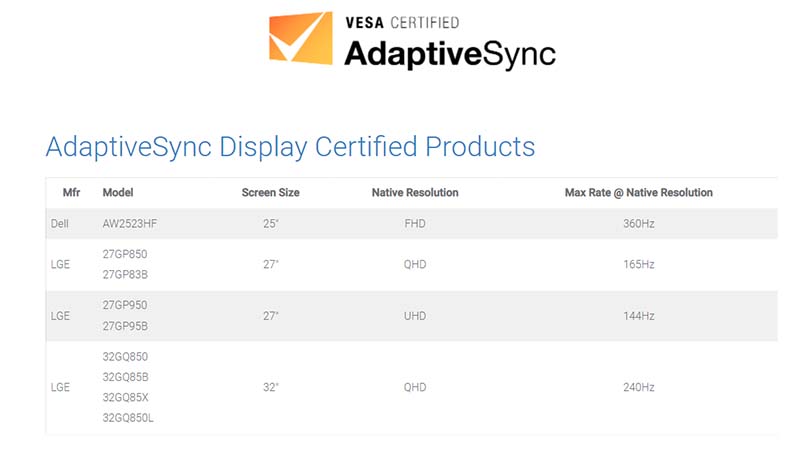Viewport: 800px width, 461px height.
Task: Click the Model column header
Action: (117, 193)
